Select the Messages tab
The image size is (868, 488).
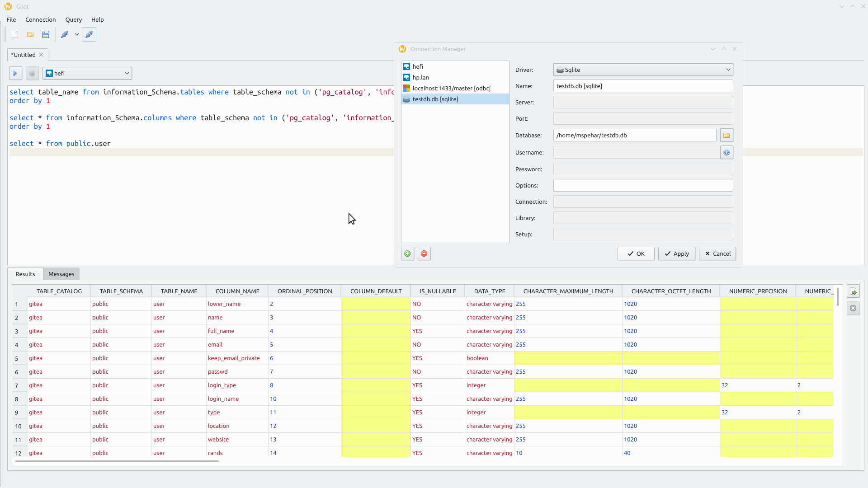pos(61,273)
